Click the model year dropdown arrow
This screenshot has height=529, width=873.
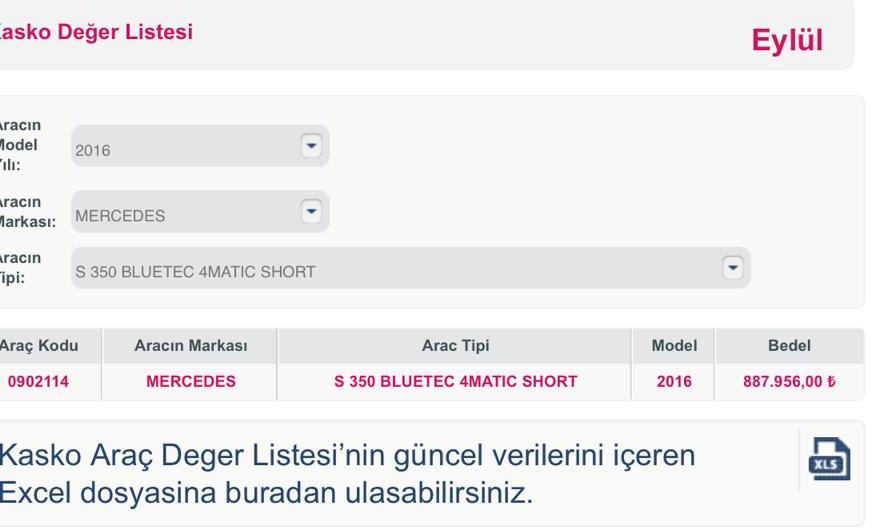[312, 146]
